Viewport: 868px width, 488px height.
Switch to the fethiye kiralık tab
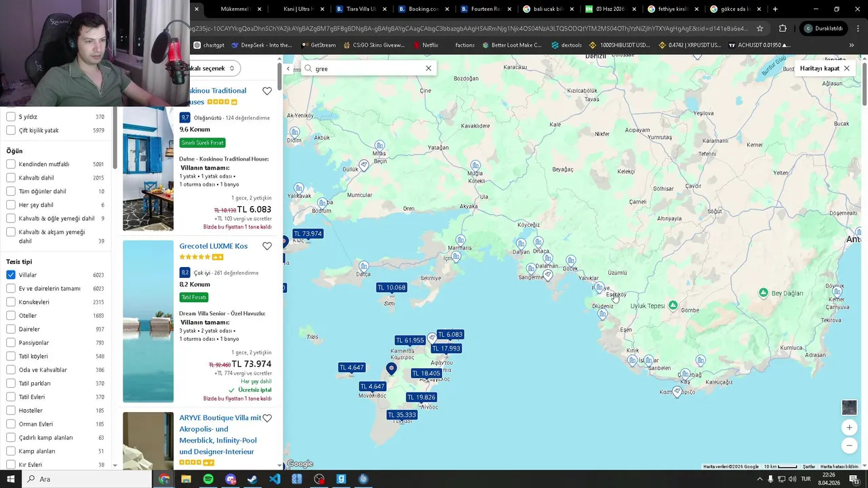673,9
